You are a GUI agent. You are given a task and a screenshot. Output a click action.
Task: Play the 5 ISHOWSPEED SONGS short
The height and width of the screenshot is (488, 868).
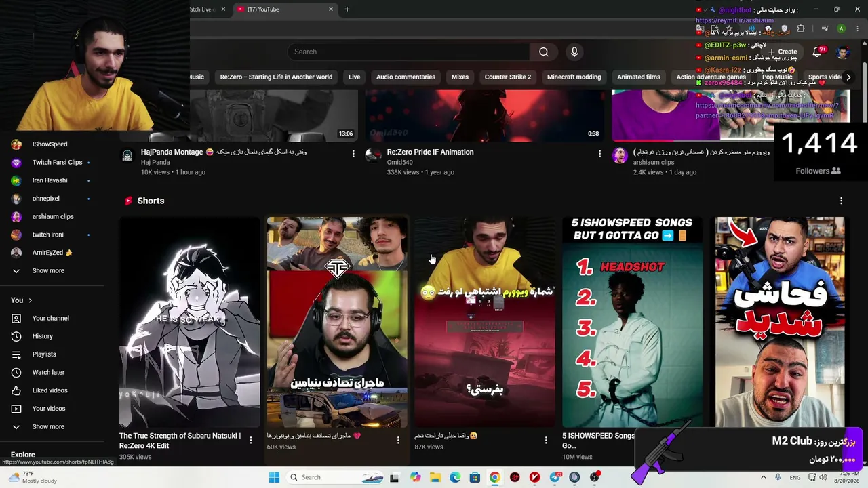click(632, 322)
